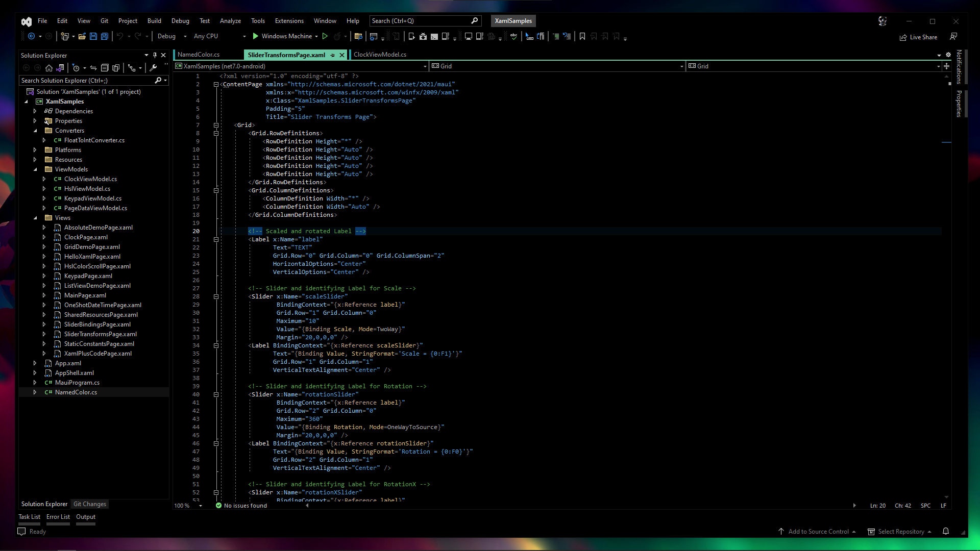Expand the ViewModels folder
This screenshot has height=551, width=980.
coord(36,169)
